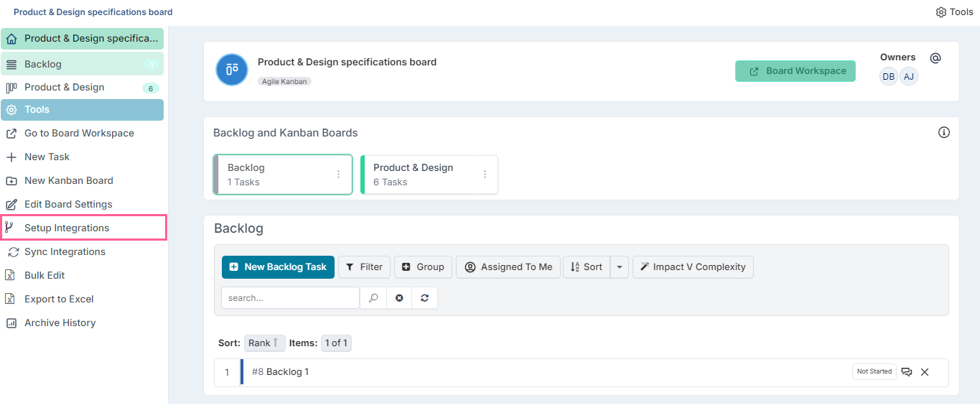Click the refresh icon next to search

(425, 298)
